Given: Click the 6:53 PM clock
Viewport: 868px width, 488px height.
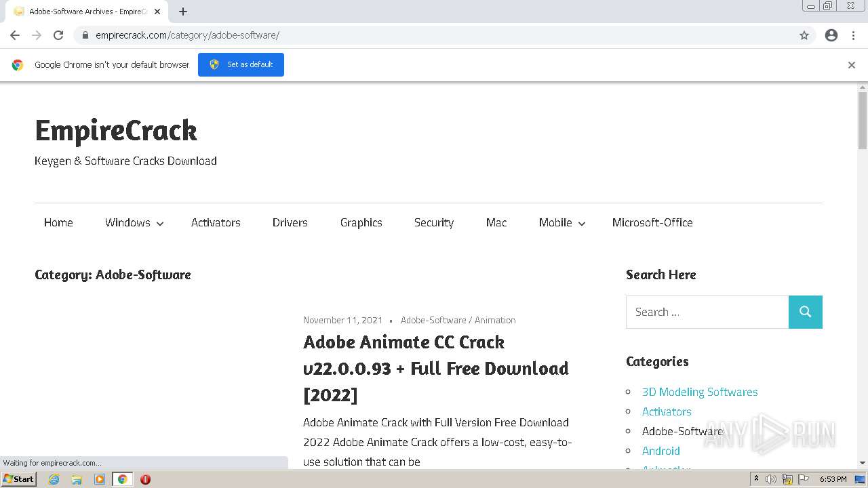Looking at the screenshot, I should 833,479.
